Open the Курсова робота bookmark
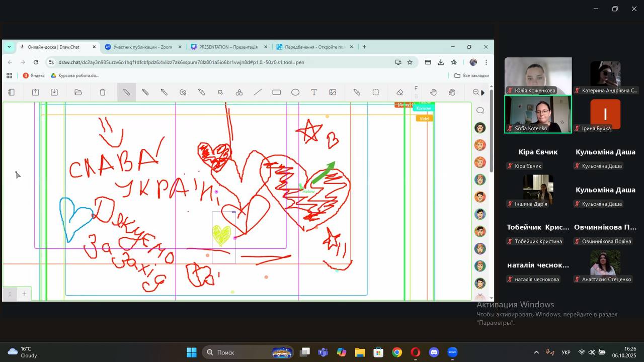Image resolution: width=644 pixels, height=362 pixels. coord(75,75)
